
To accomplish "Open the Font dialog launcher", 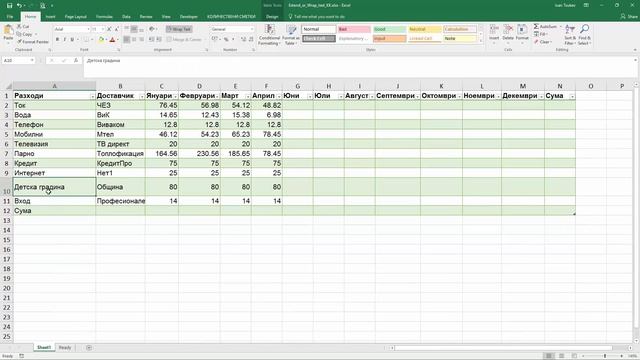I will pos(119,50).
